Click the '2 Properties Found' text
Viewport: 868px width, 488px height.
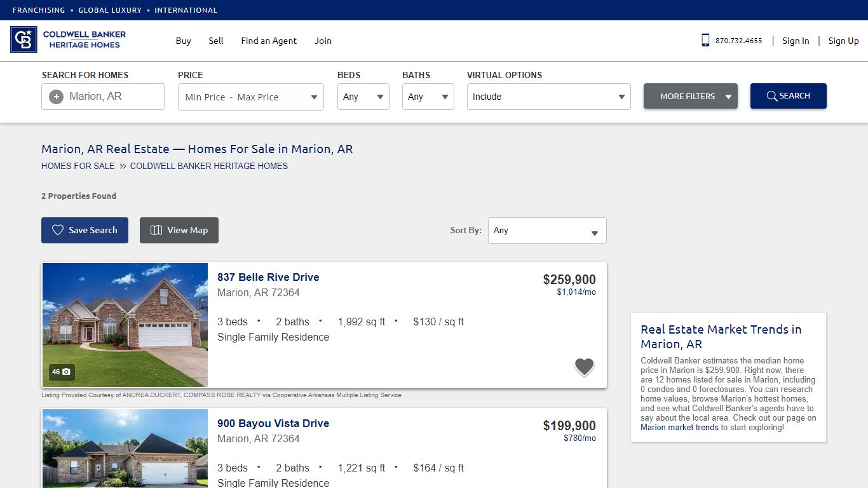click(79, 196)
